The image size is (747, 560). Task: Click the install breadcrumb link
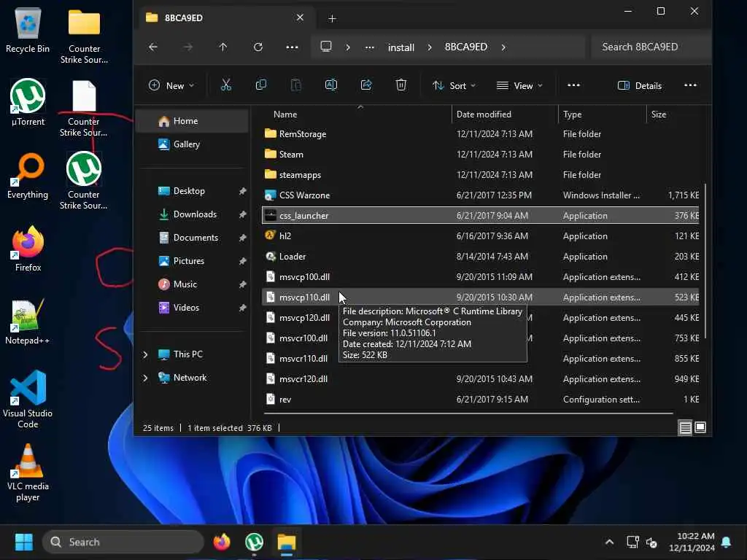click(401, 47)
